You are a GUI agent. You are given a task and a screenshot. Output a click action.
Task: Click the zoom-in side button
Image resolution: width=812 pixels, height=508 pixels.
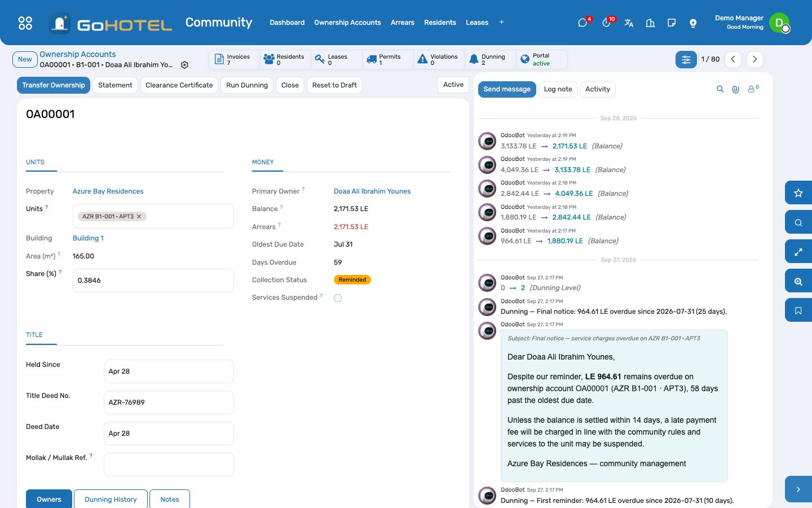[798, 281]
